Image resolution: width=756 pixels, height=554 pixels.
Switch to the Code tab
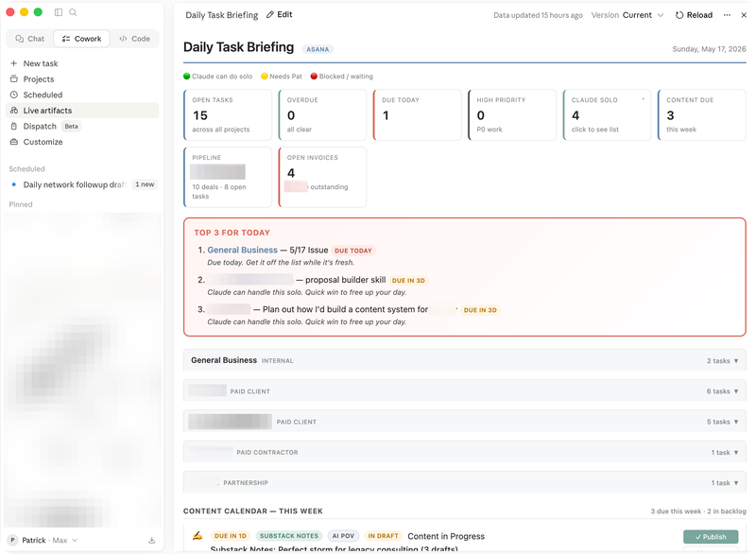[x=134, y=39]
